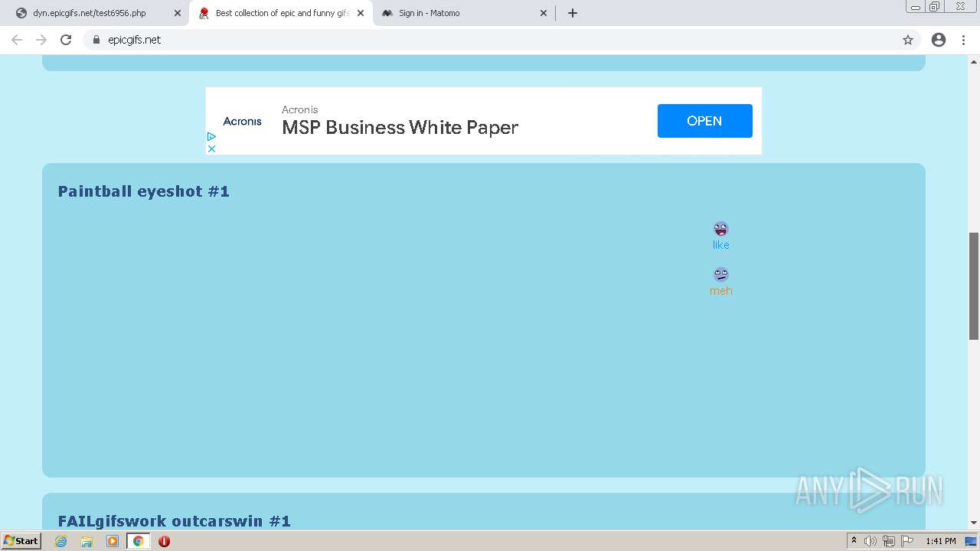Screen dimensions: 980x551
Task: Go back to the previous page
Action: coord(17,40)
